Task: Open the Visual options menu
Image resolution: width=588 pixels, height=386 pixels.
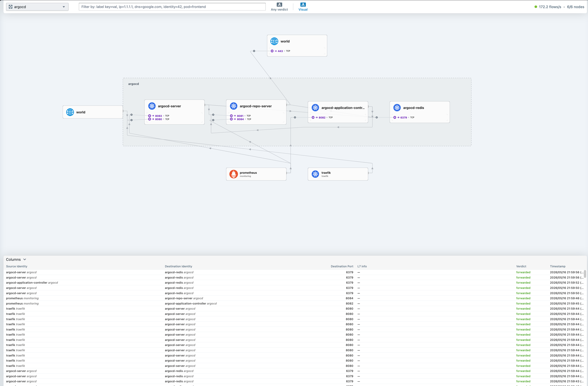Action: [x=303, y=7]
